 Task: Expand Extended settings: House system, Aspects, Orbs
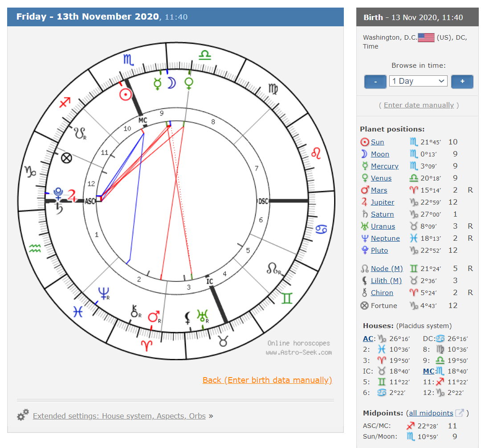click(119, 416)
